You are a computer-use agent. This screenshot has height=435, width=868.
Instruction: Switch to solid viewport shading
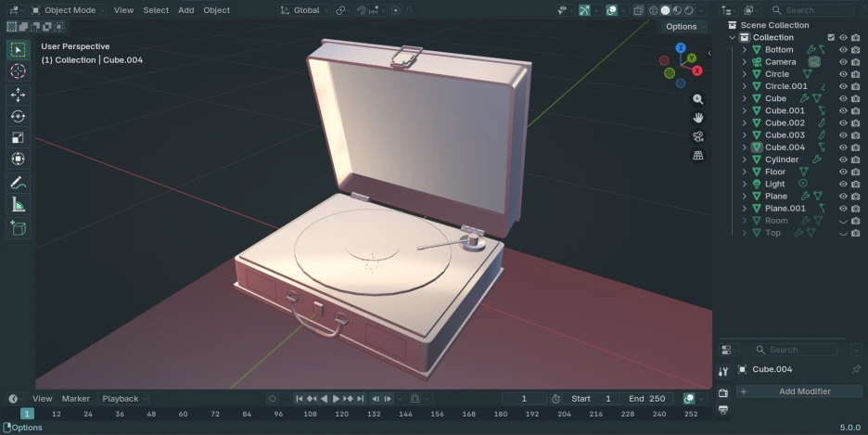[665, 10]
